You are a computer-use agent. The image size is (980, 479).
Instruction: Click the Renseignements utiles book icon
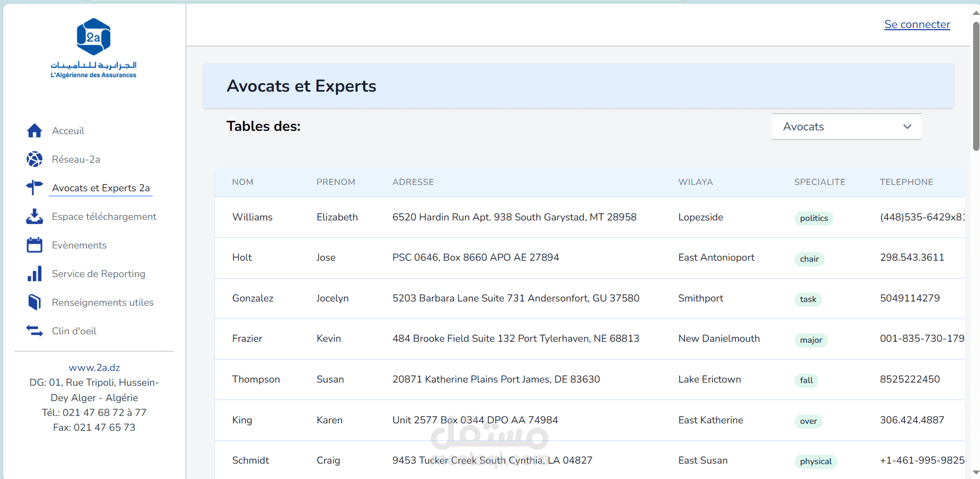point(34,303)
